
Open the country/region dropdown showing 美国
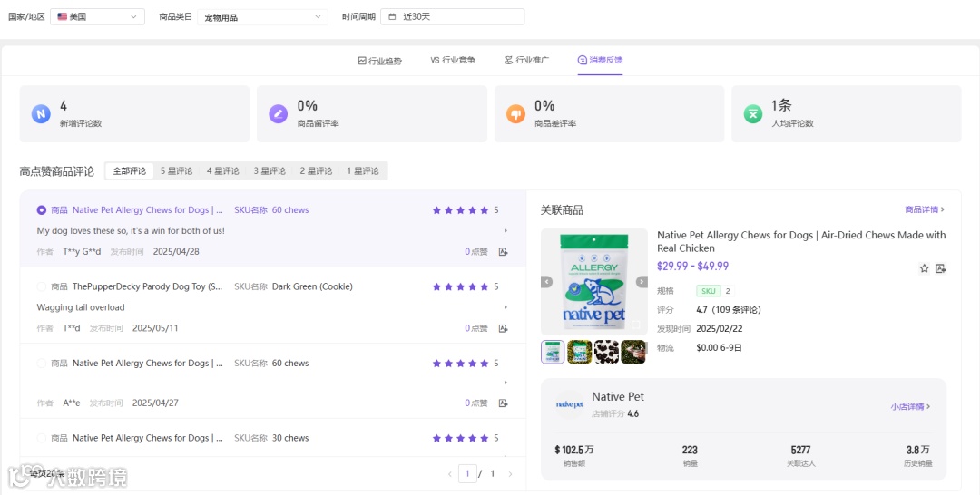pos(97,17)
